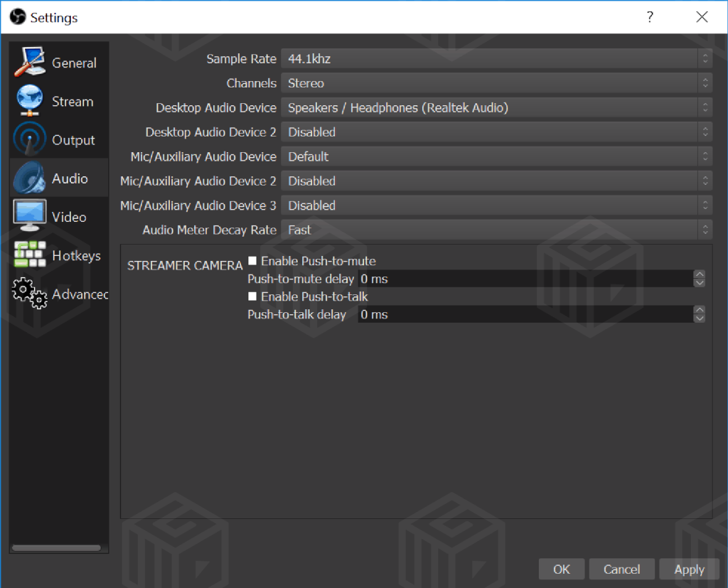
Task: Click the OK button
Action: point(562,569)
